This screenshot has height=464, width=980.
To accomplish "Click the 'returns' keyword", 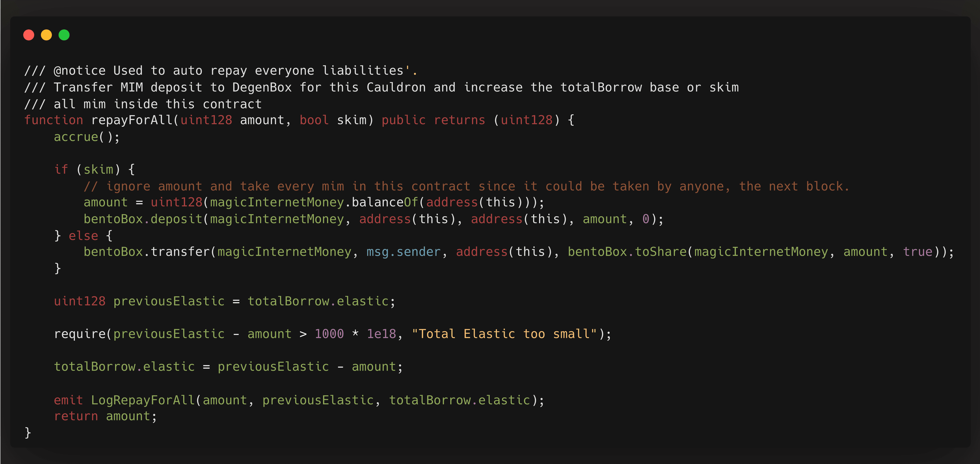I will coord(459,120).
